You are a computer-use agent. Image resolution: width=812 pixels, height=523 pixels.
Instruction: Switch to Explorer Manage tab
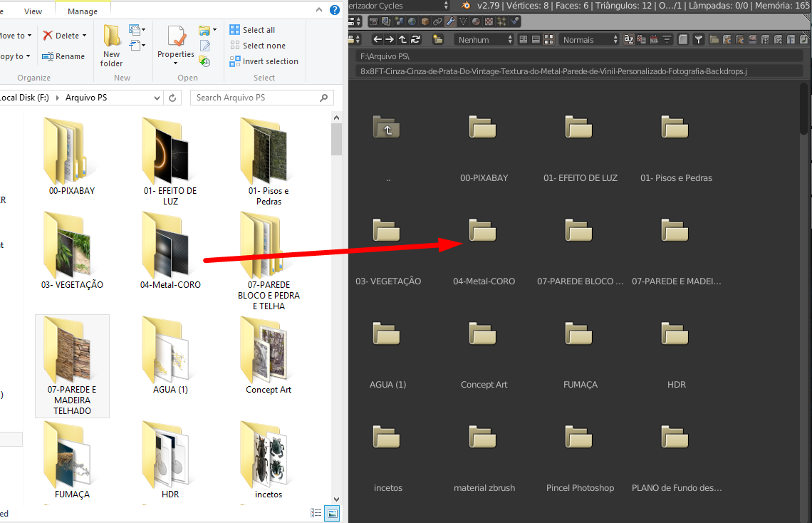click(x=83, y=11)
